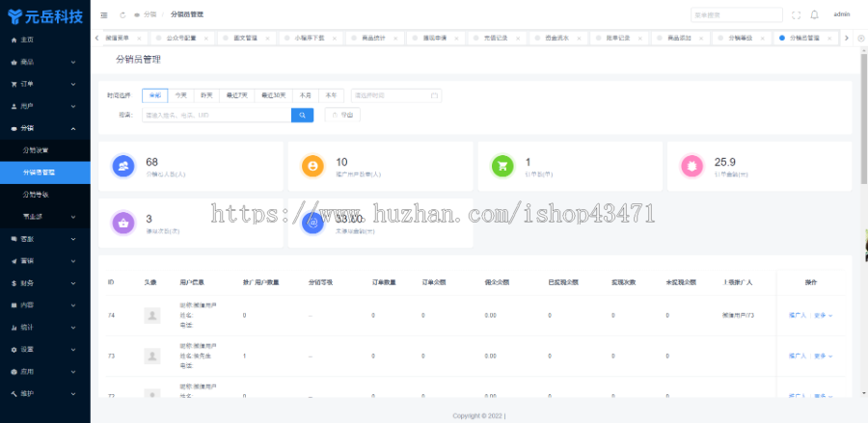
Task: Click the blue search magnifier button
Action: point(302,115)
